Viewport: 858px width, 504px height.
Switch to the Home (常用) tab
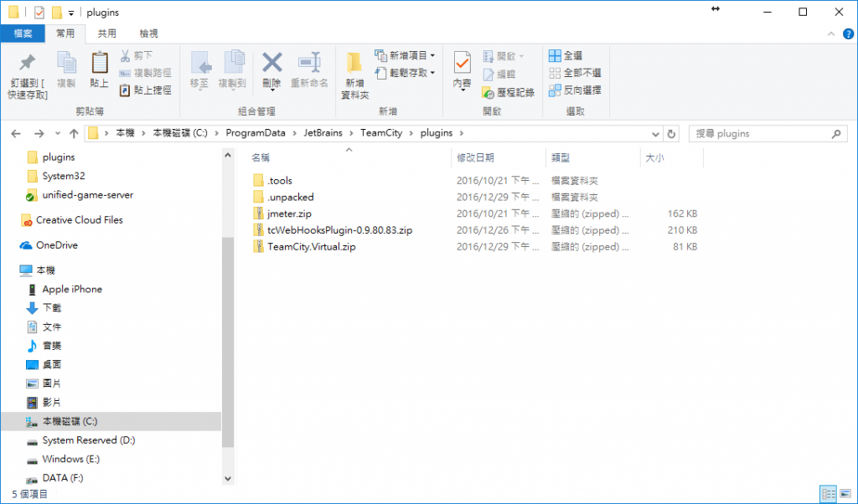[65, 33]
